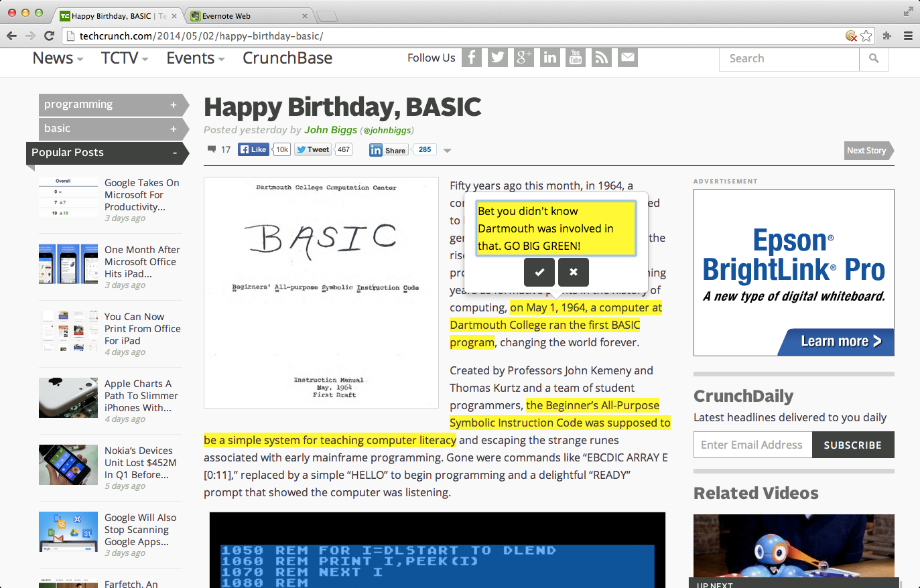Reload the page with refresh icon
The width and height of the screenshot is (920, 588).
[x=49, y=35]
